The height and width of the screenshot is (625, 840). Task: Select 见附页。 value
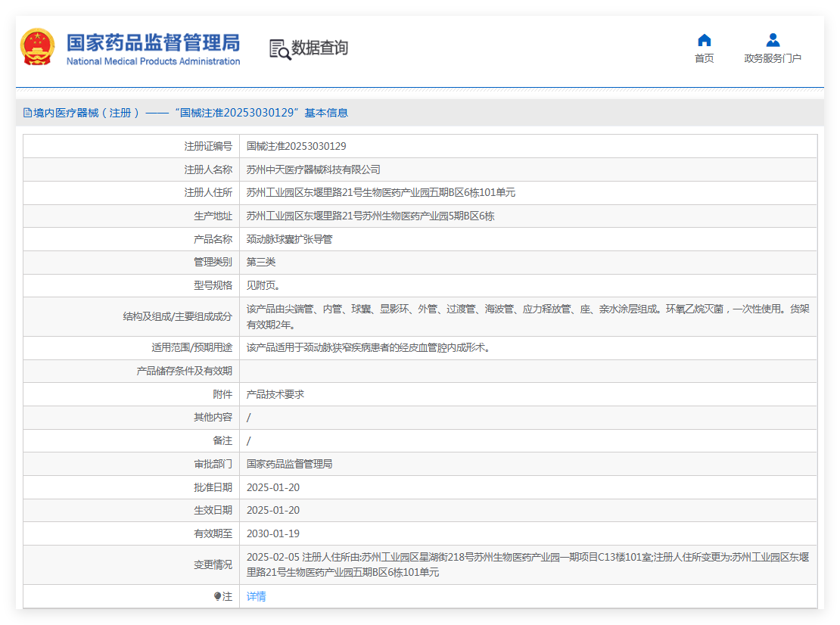[263, 285]
